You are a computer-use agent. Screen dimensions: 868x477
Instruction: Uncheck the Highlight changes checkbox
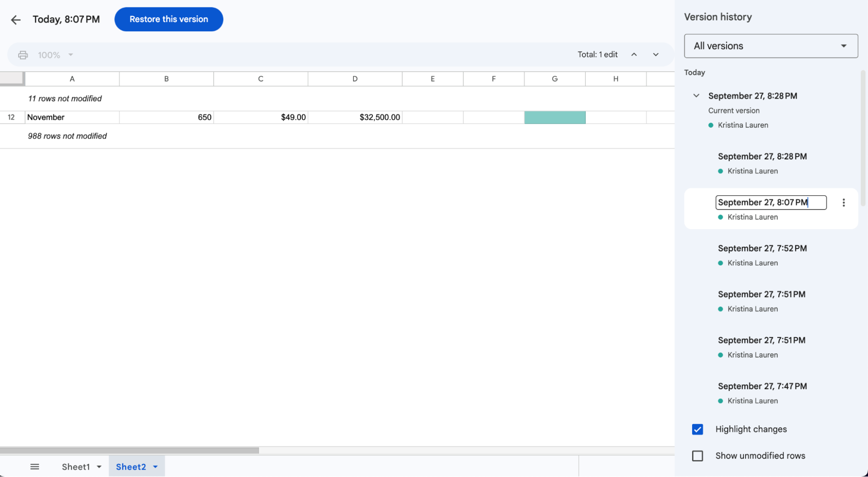pos(697,429)
